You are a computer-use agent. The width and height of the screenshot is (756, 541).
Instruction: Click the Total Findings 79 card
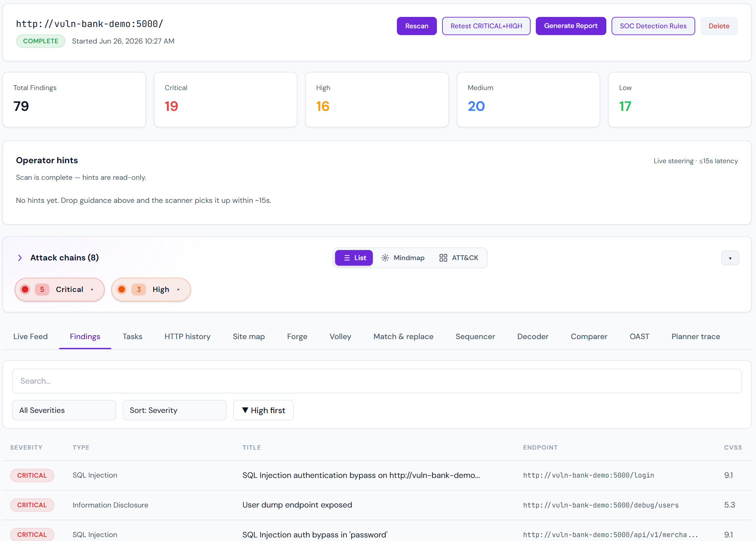point(74,99)
